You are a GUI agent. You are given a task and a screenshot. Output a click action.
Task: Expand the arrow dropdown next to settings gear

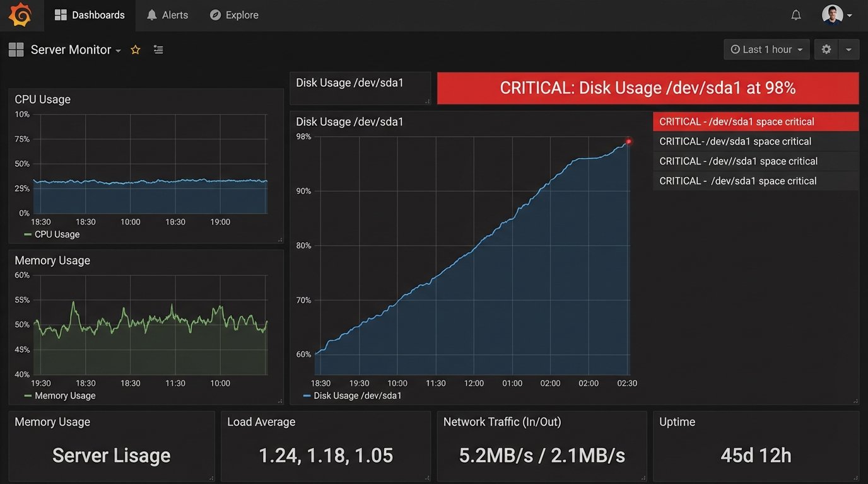[849, 49]
